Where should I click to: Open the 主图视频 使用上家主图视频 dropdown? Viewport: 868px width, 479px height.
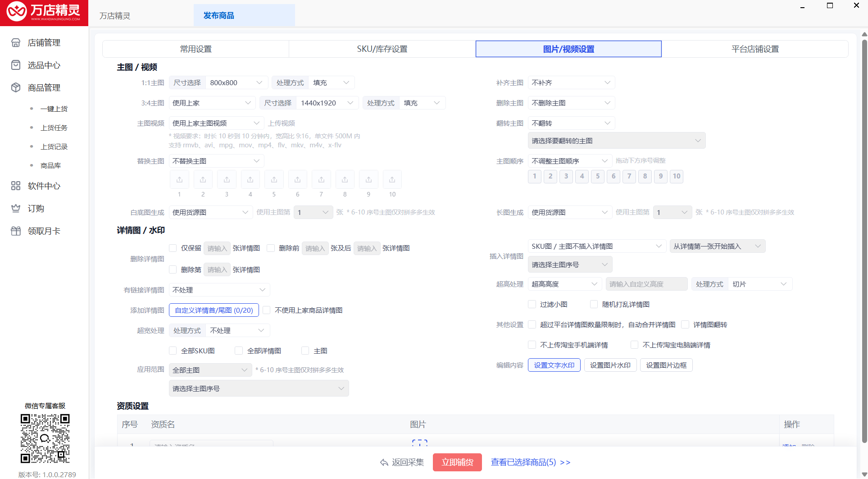point(216,123)
